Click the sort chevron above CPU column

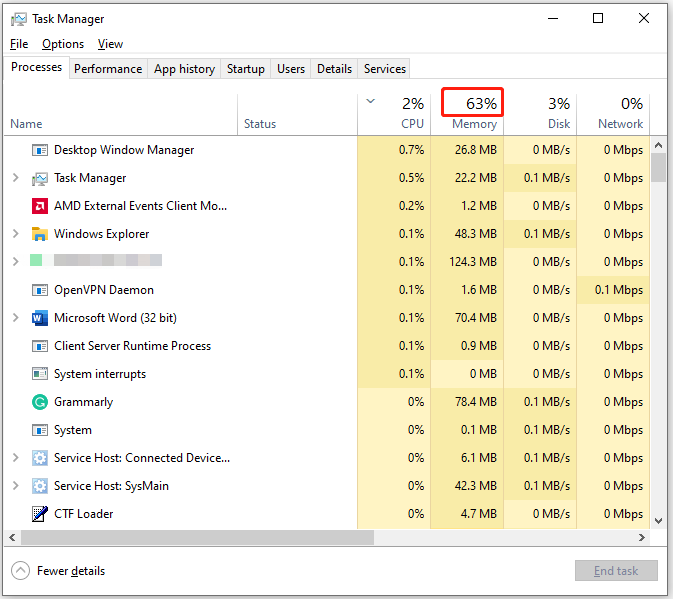coord(370,101)
